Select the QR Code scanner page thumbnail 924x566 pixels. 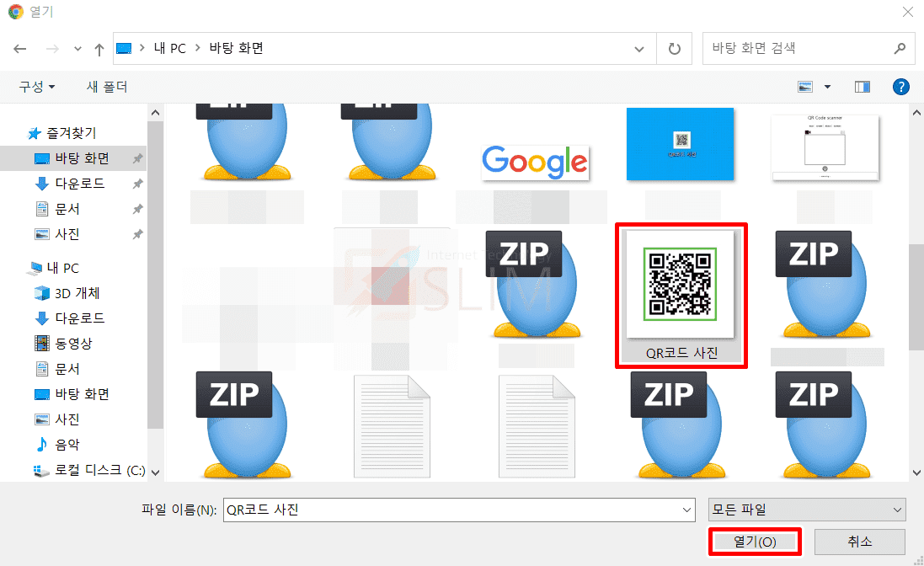825,147
